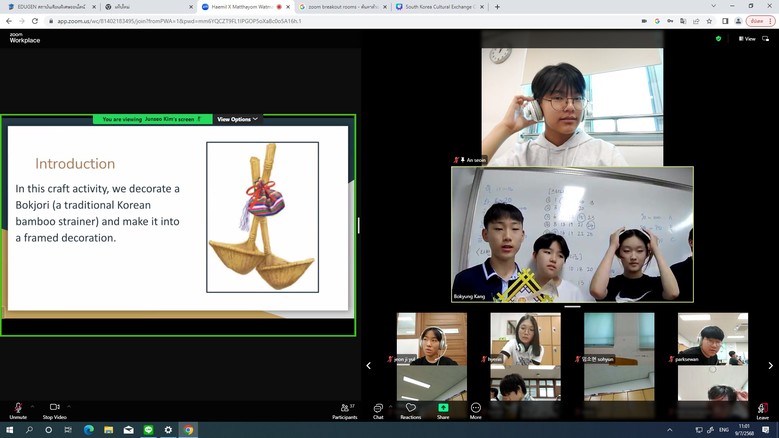Expand audio options arrow beside Unmute
This screenshot has width=779, height=438.
[33, 406]
